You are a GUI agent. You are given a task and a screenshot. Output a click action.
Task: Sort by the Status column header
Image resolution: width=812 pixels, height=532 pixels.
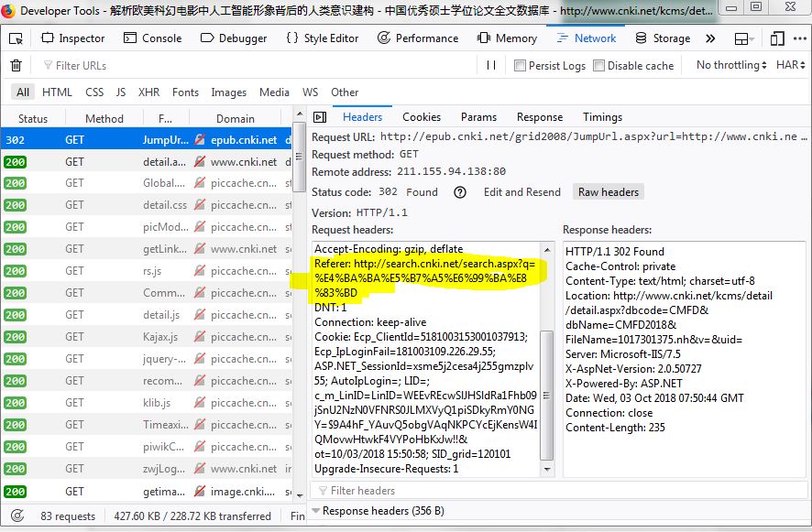coord(33,118)
